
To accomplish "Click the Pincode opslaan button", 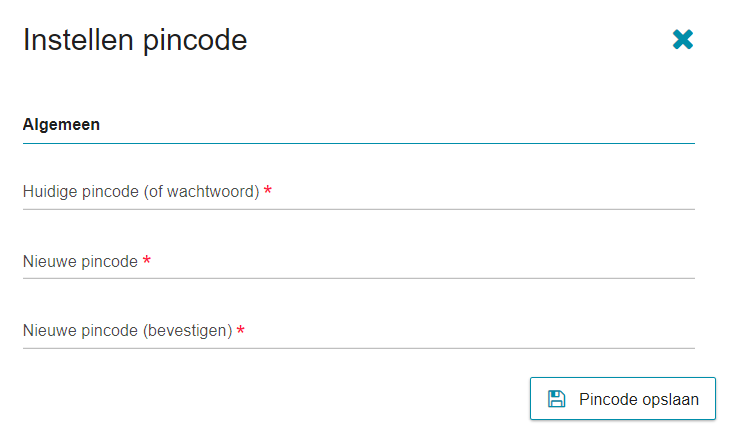I will [622, 399].
